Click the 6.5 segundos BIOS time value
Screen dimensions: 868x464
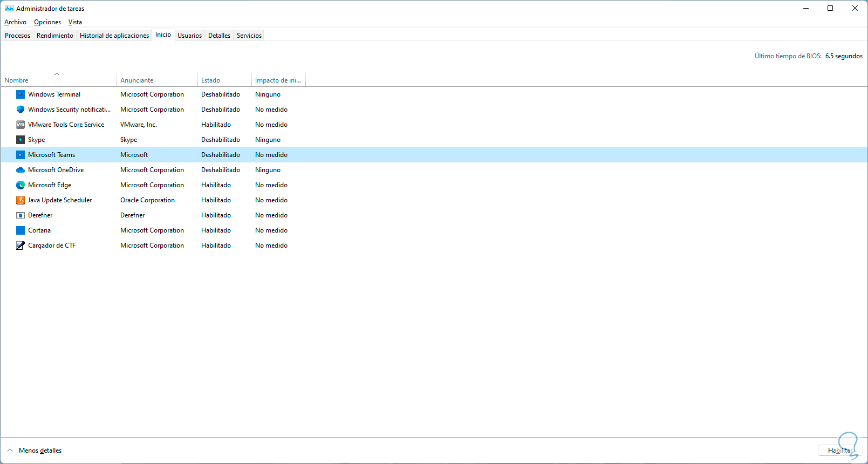844,56
